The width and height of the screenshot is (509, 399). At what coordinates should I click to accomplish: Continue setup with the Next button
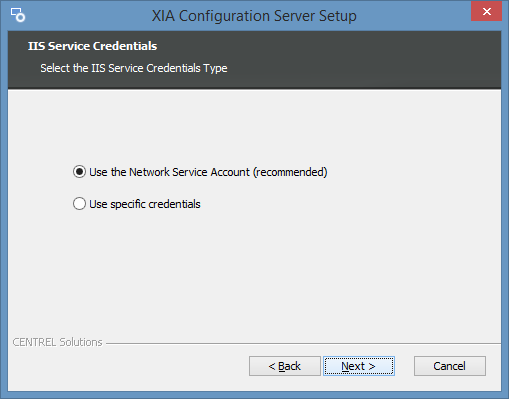tap(359, 366)
